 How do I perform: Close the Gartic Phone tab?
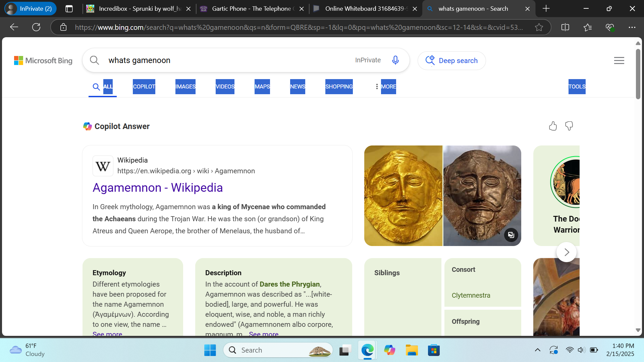(302, 9)
